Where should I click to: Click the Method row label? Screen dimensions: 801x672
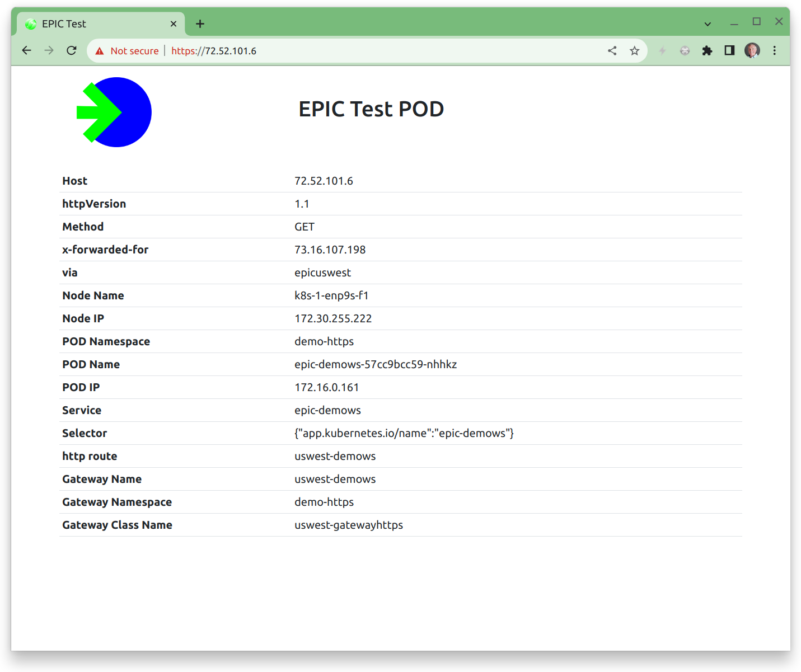83,227
